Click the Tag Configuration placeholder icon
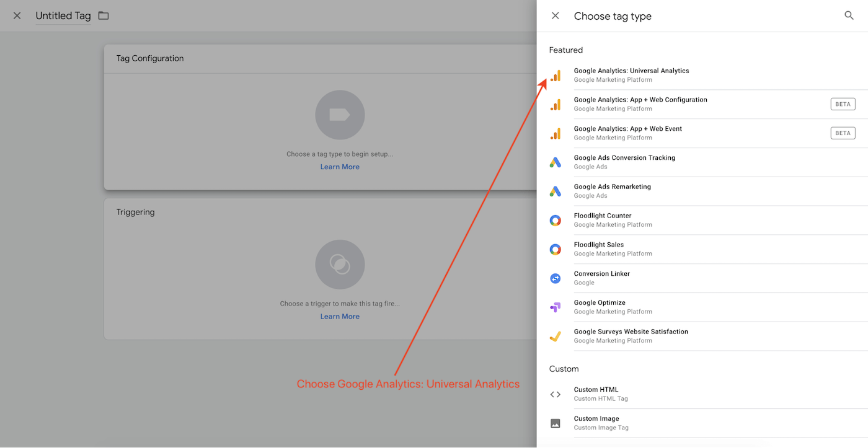 pyautogui.click(x=340, y=115)
